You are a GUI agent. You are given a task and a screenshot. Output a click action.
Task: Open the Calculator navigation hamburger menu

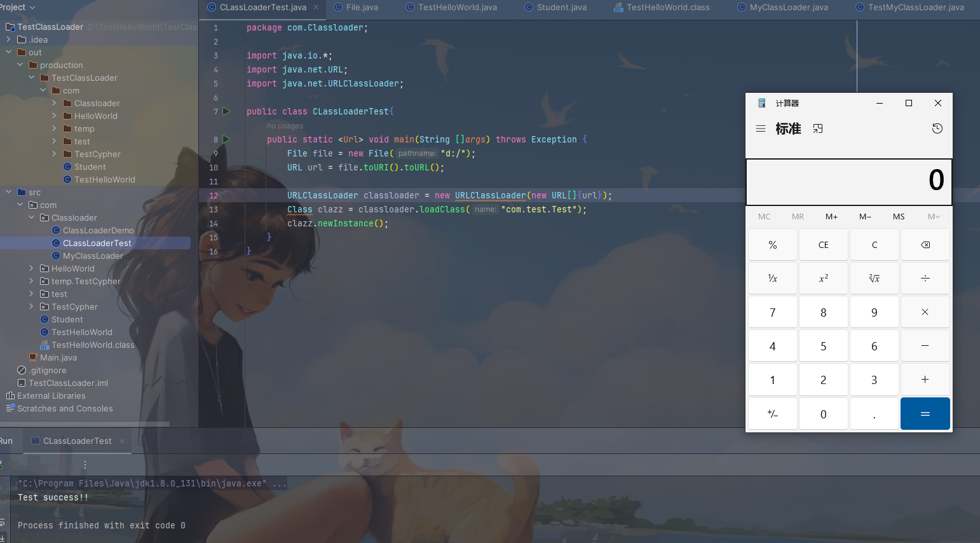tap(760, 128)
